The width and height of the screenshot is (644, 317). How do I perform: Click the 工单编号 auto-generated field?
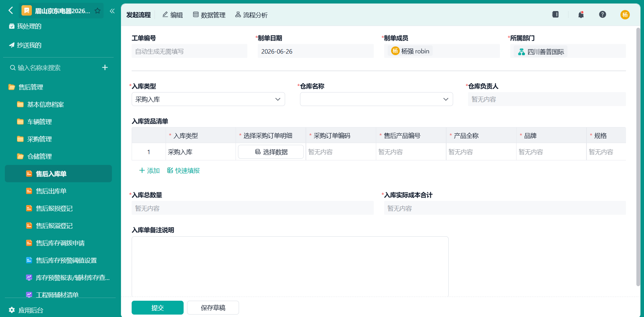[189, 51]
